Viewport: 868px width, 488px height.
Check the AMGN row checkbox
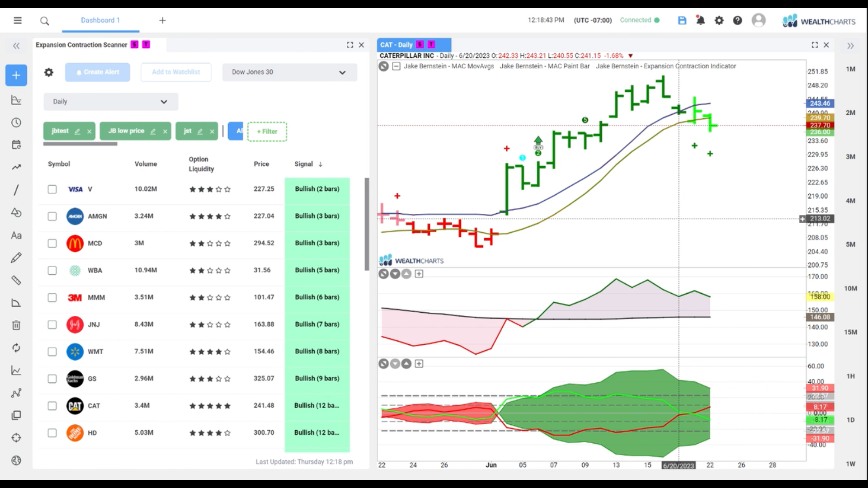point(52,216)
